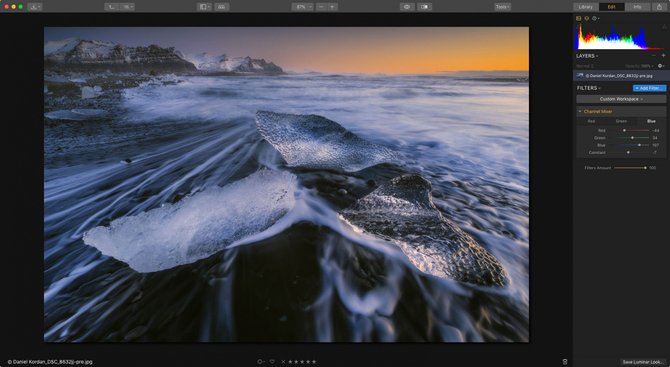Image resolution: width=670 pixels, height=367 pixels.
Task: Open the history clock dropdown
Action: click(595, 18)
